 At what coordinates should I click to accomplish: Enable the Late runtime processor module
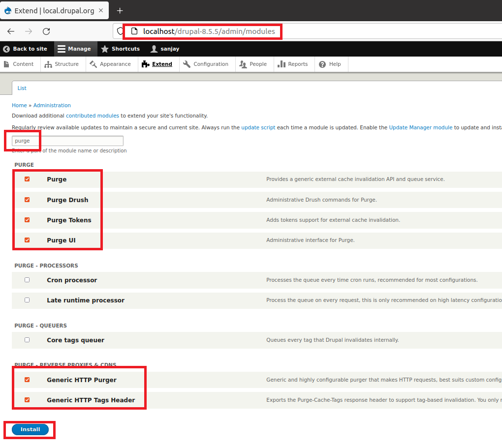pos(27,300)
